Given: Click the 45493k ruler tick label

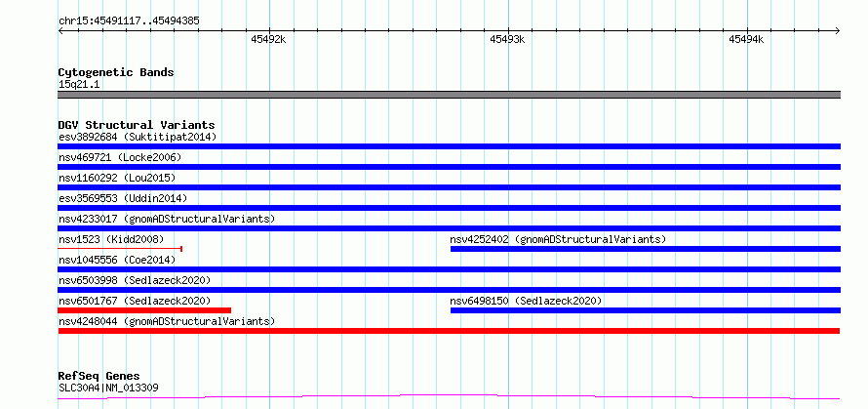Looking at the screenshot, I should 507,39.
